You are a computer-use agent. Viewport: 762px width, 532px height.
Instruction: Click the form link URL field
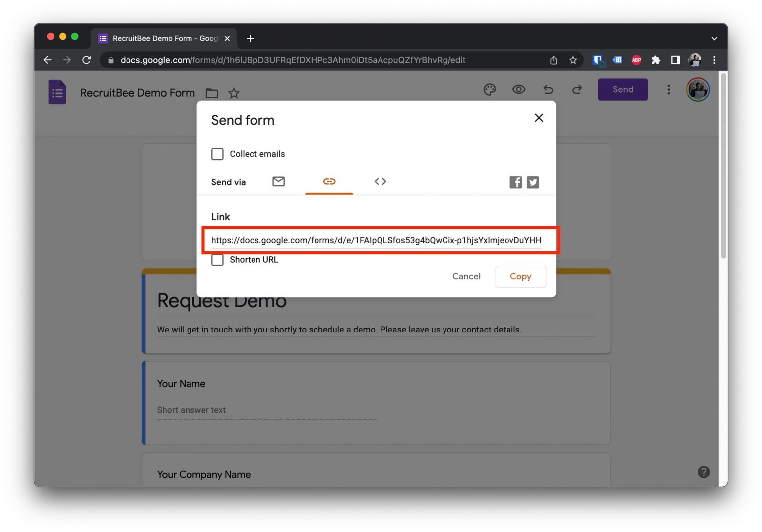click(x=376, y=240)
